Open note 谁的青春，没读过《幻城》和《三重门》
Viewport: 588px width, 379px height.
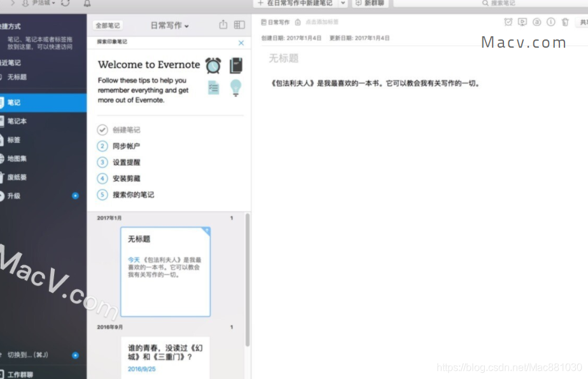(165, 357)
